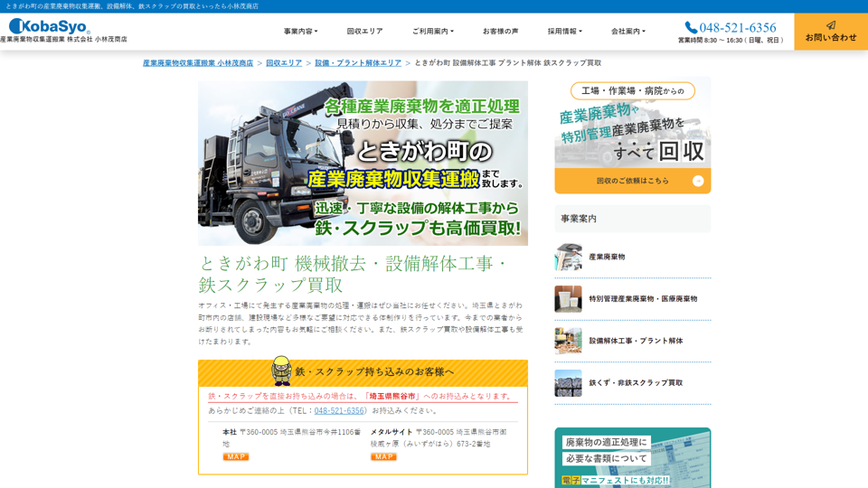Click the phone icon beside 048-521-6356
This screenshot has height=488, width=868.
coord(691,27)
